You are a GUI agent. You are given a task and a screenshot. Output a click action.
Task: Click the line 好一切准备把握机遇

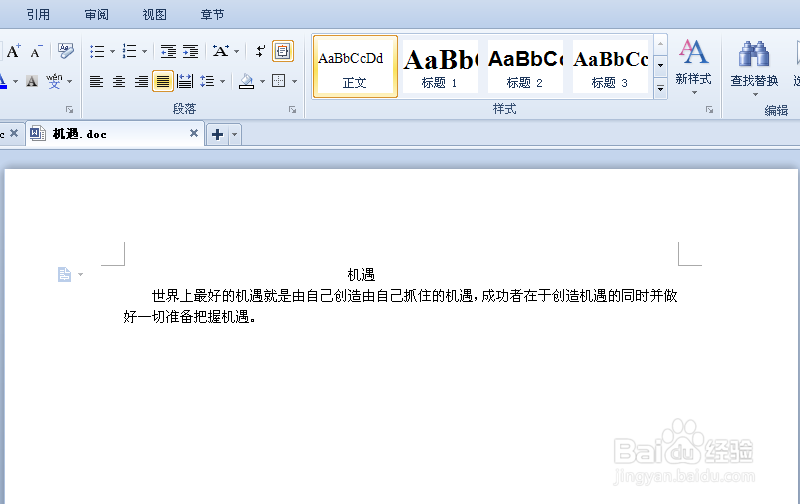(189, 317)
